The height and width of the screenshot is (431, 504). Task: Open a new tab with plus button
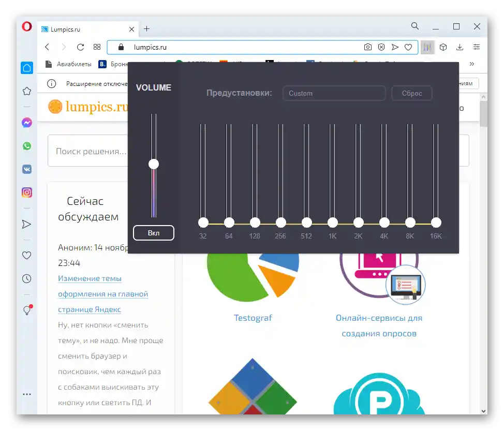(x=146, y=29)
